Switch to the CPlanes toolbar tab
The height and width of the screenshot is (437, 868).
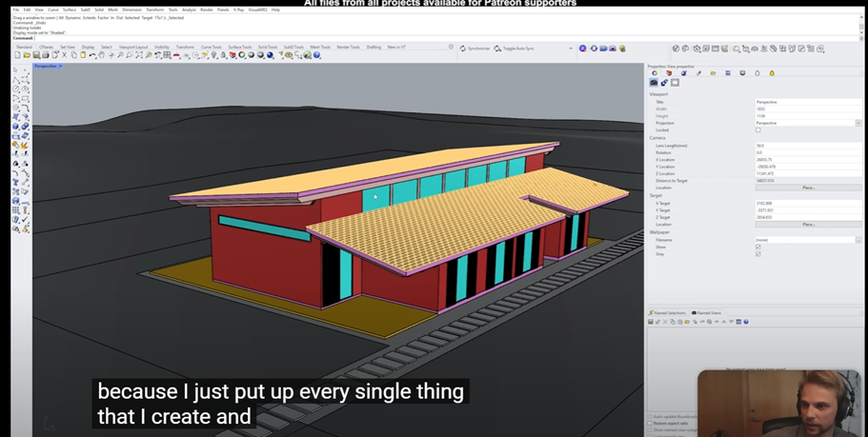pyautogui.click(x=46, y=47)
